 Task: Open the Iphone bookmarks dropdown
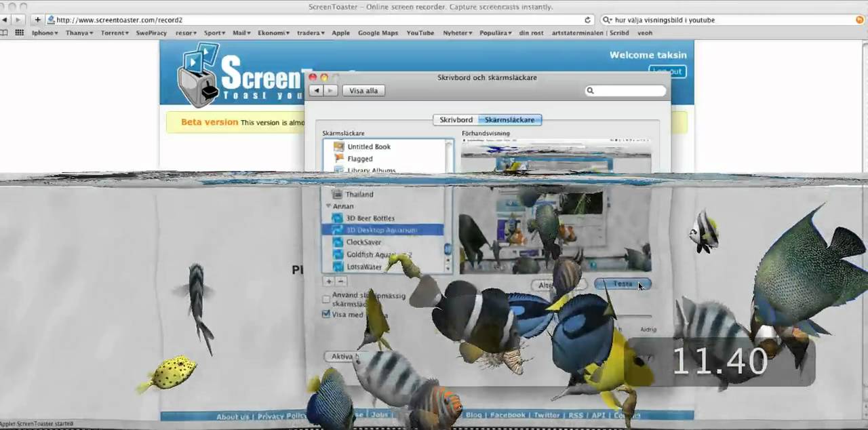click(45, 33)
